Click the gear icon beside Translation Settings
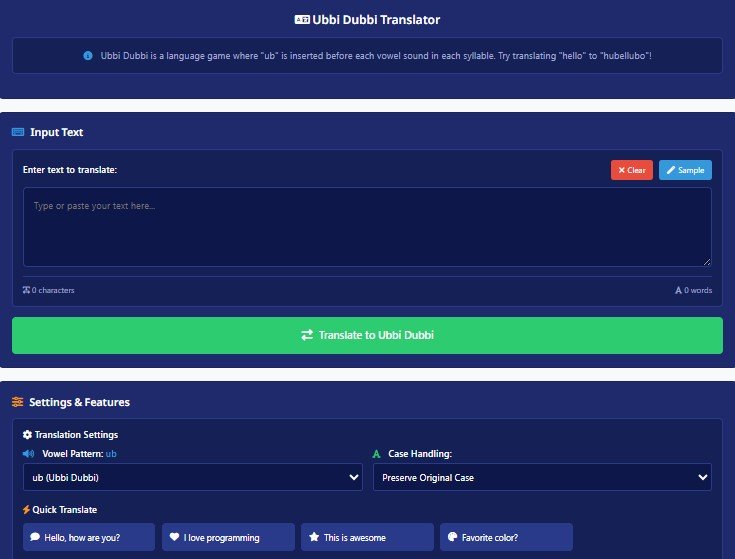Screen dimensions: 735x559 [x=27, y=435]
